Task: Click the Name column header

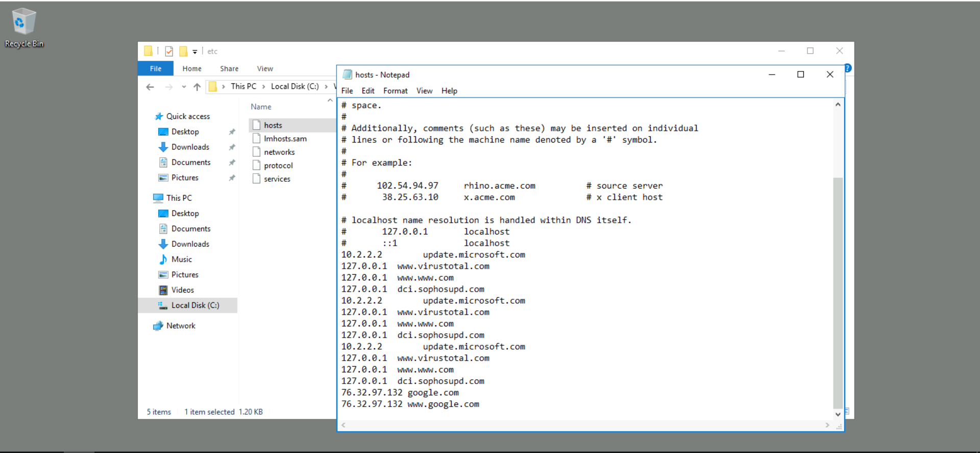Action: tap(261, 107)
